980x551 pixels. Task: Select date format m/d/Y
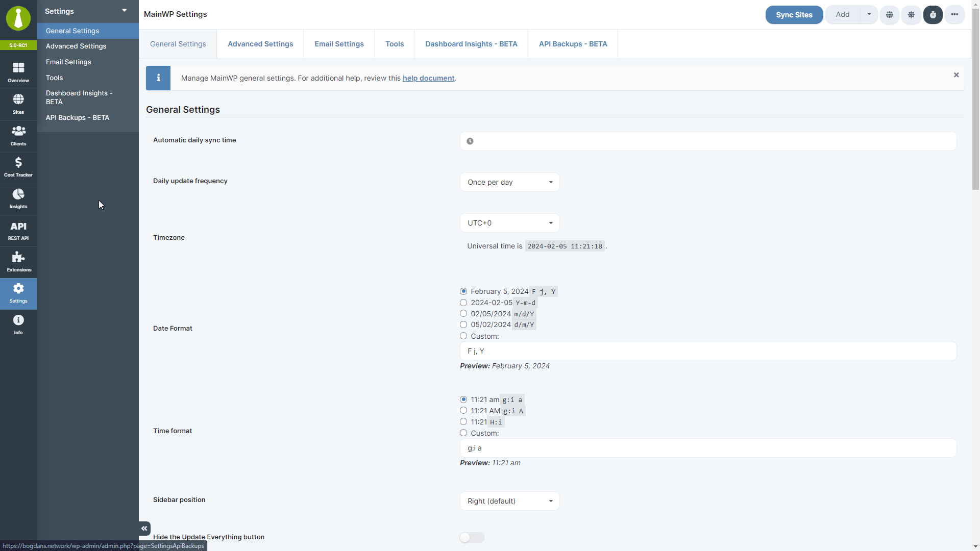[463, 314]
